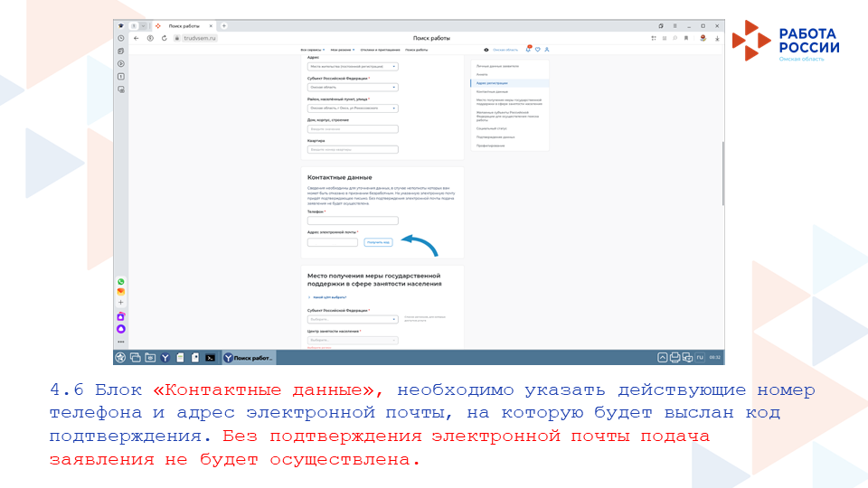868x488 pixels.
Task: Open WhatsApp from the browser sidebar
Action: pyautogui.click(x=121, y=281)
